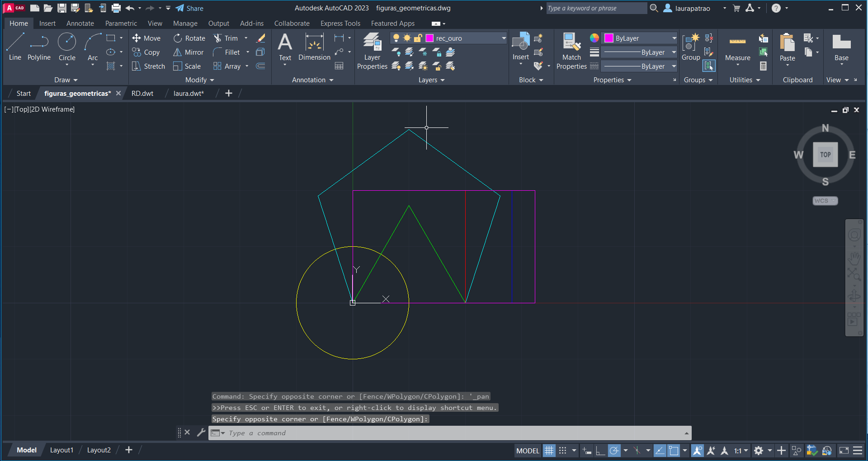Switch to the Layout1 tab

coord(61,450)
